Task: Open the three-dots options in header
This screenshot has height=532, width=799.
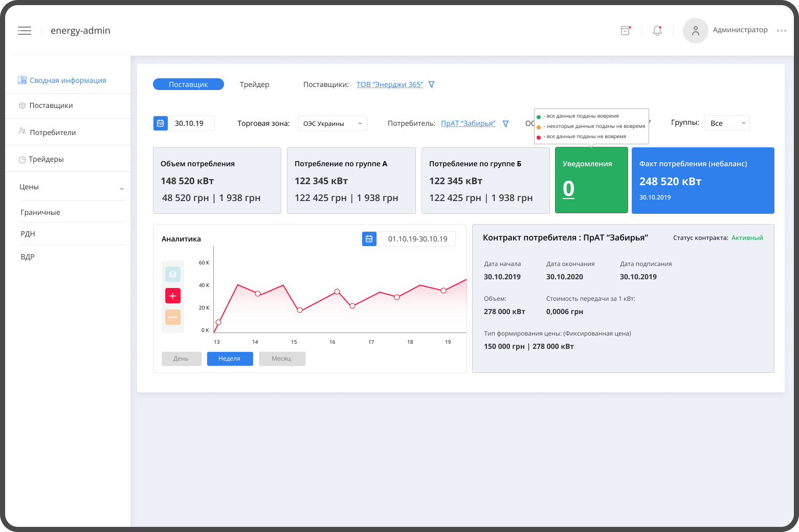Action: coord(781,31)
